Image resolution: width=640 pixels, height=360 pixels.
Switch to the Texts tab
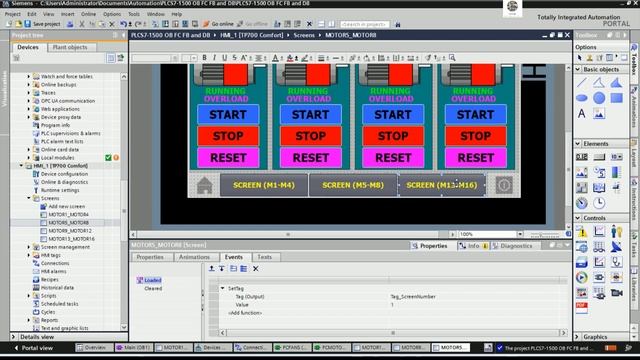[264, 257]
